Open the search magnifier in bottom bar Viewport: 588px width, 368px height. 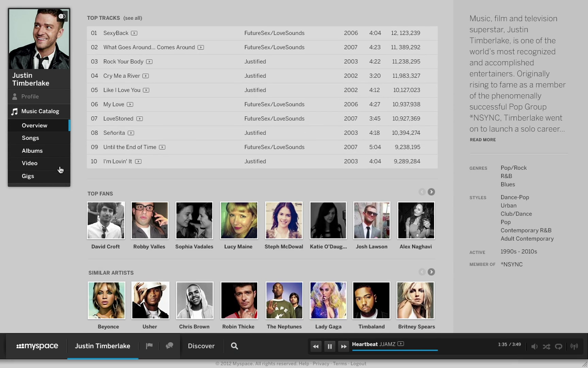point(234,346)
